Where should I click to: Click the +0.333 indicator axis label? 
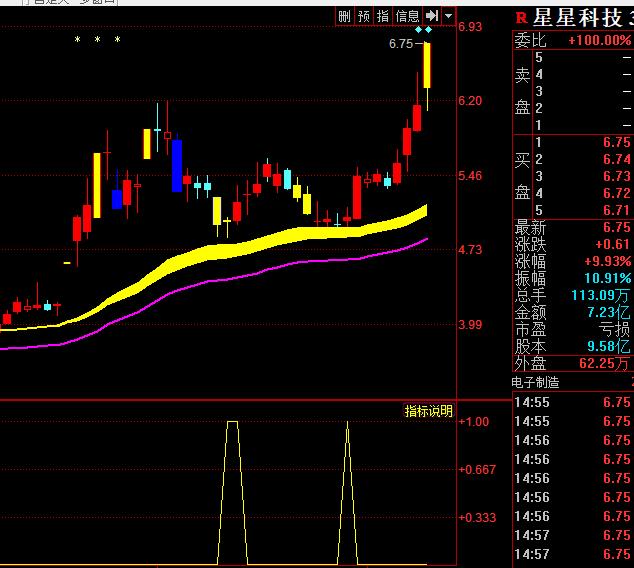[477, 517]
